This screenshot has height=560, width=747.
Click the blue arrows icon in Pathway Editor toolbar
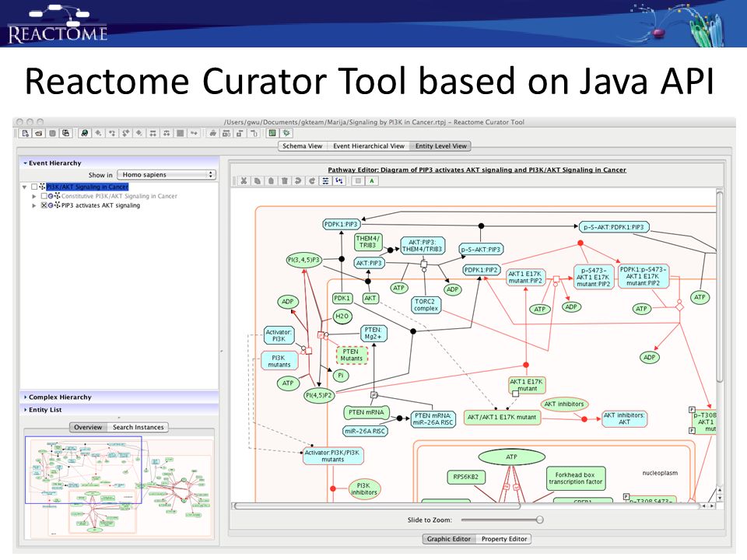pos(338,181)
